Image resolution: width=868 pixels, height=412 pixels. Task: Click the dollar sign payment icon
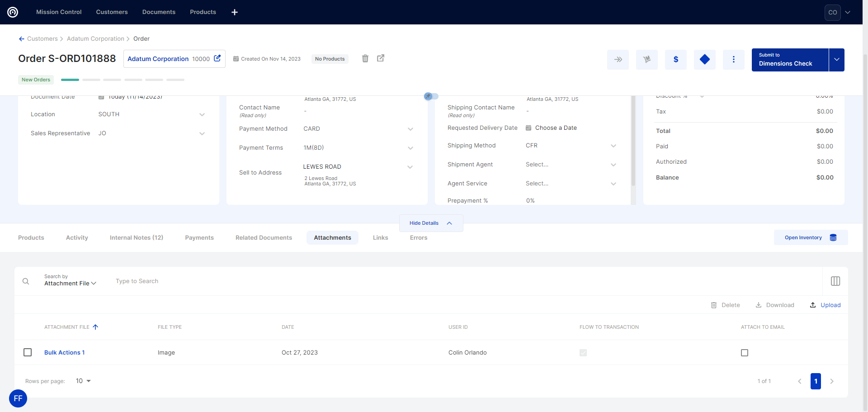675,59
